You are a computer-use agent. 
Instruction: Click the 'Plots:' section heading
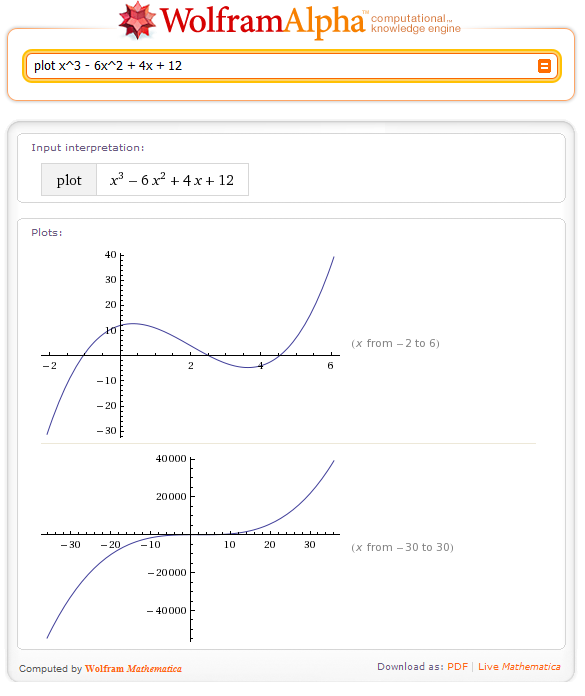(x=47, y=233)
